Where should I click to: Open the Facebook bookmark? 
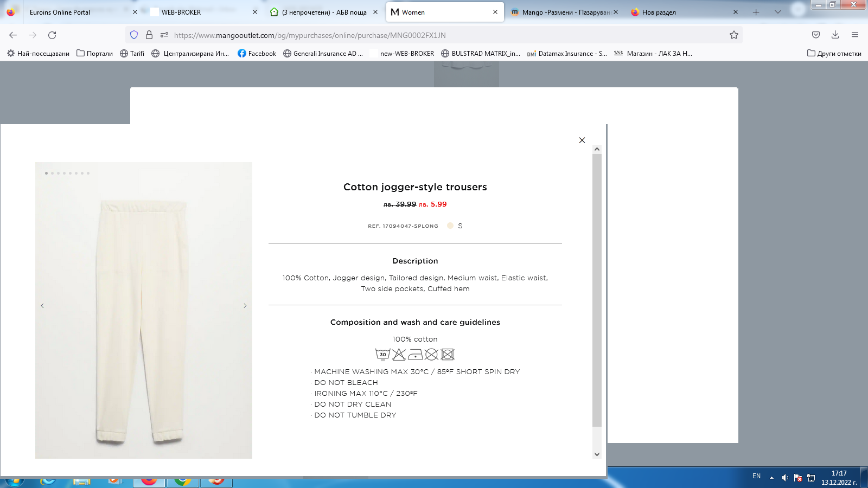click(257, 54)
